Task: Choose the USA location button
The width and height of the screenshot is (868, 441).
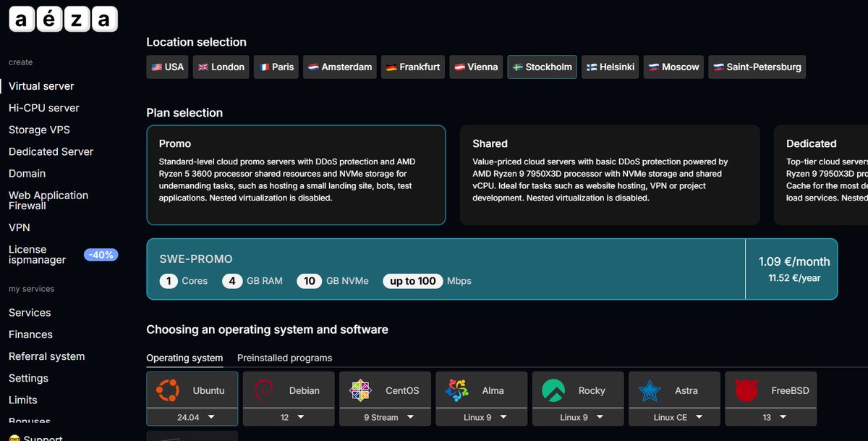Action: tap(168, 67)
